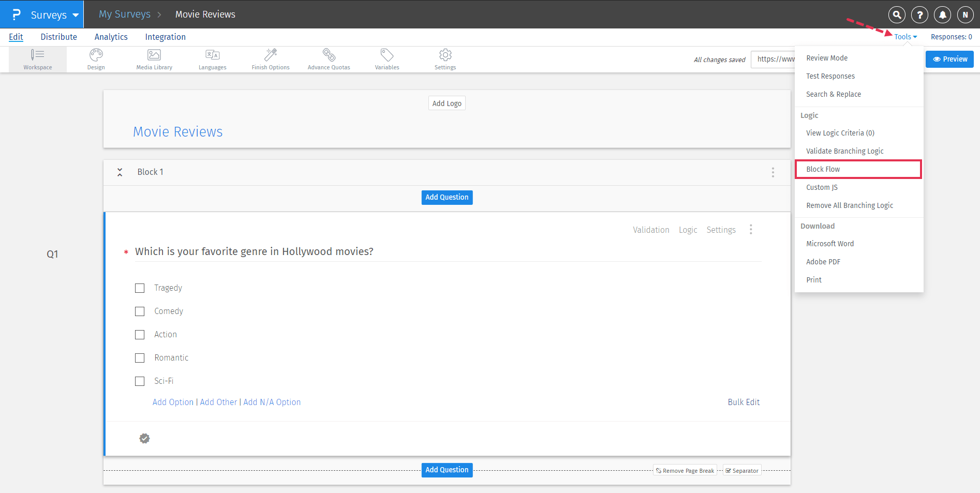The width and height of the screenshot is (980, 493).
Task: Switch to the Edit tab
Action: [x=16, y=37]
